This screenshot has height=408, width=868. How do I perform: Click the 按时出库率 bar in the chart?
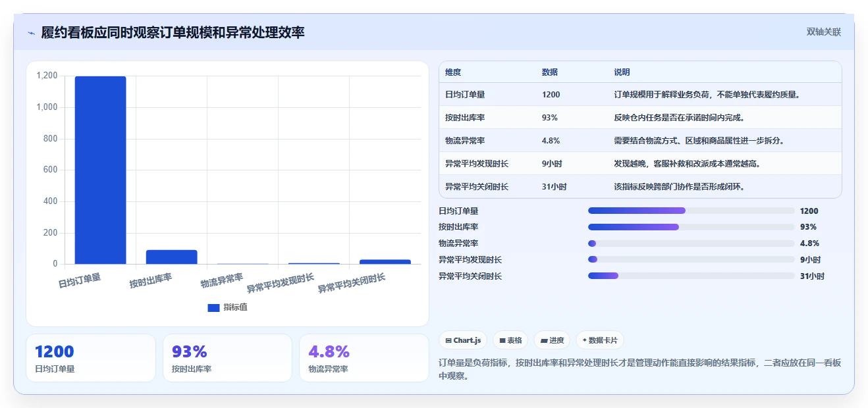pos(171,257)
